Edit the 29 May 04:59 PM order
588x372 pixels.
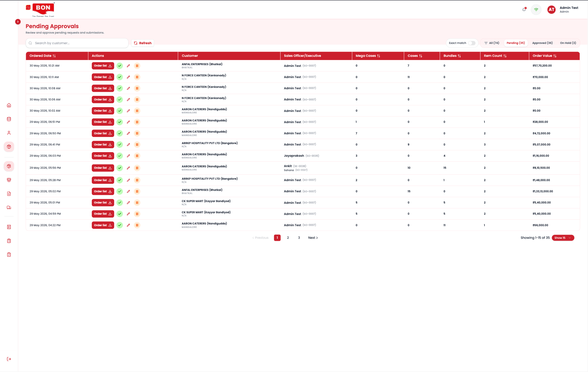pos(128,214)
